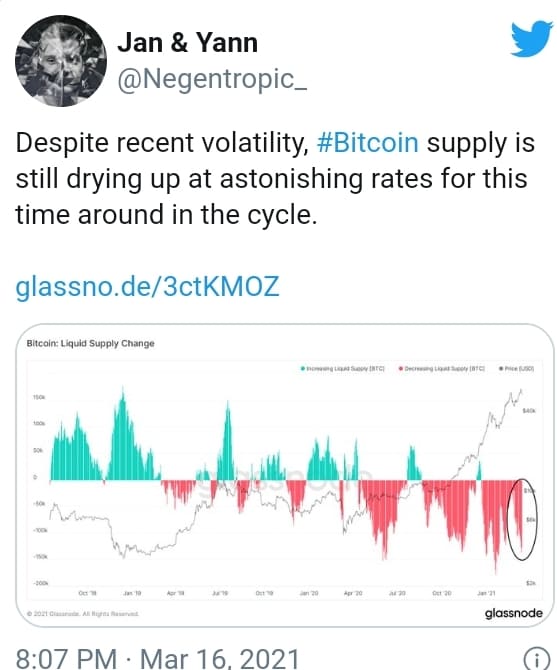Click the Oct '18 axis label
This screenshot has height=670, width=557.
coord(88,593)
